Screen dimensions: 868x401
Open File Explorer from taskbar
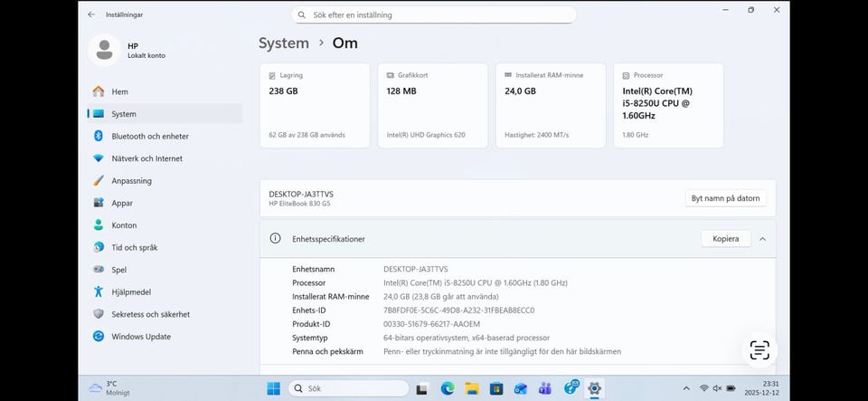tap(471, 388)
